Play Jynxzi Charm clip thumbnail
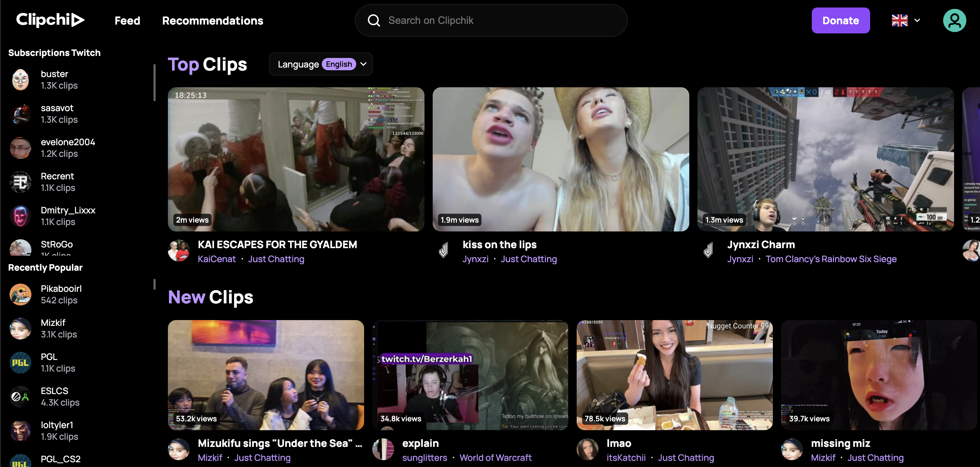This screenshot has width=980, height=467. click(x=825, y=159)
